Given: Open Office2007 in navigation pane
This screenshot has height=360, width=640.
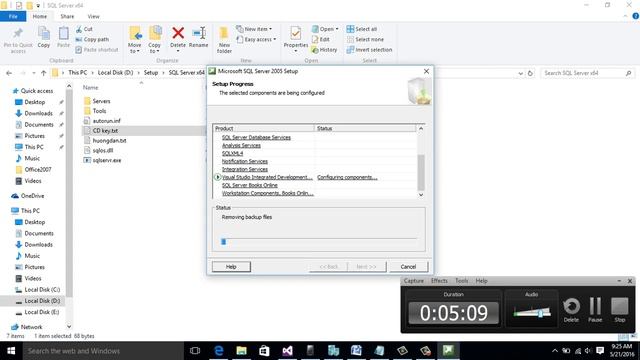Looking at the screenshot, I should pos(38,169).
